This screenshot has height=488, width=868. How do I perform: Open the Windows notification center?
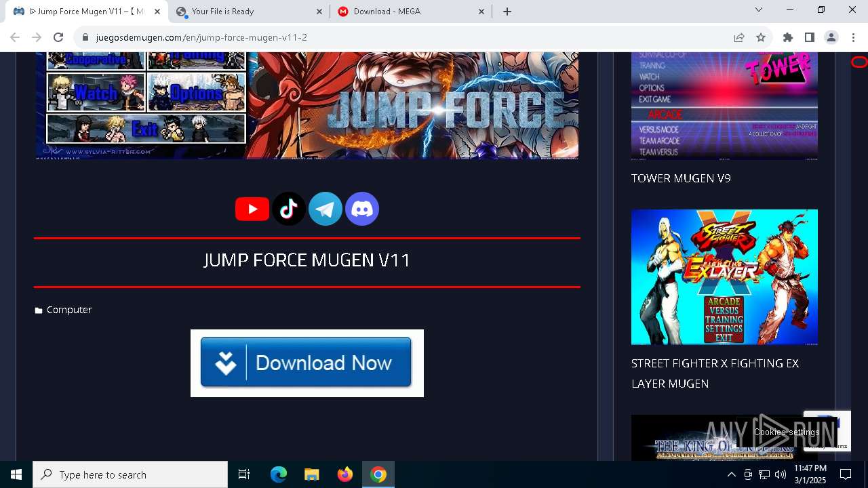(x=846, y=474)
